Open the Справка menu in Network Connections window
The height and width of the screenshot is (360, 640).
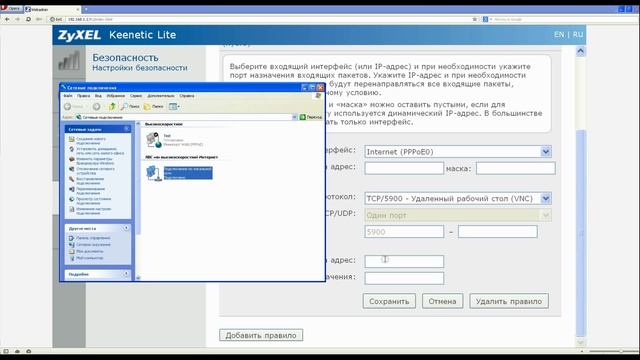point(187,96)
